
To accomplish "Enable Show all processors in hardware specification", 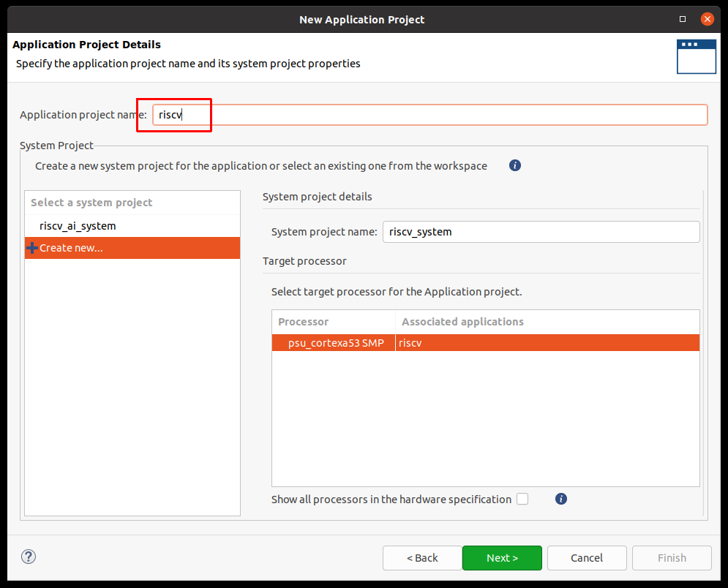I will (x=522, y=499).
